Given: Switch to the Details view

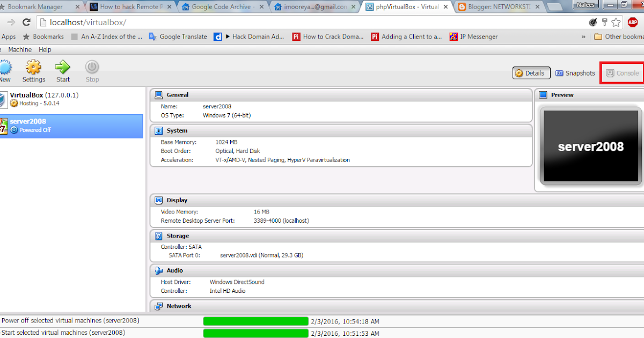Looking at the screenshot, I should pos(531,73).
